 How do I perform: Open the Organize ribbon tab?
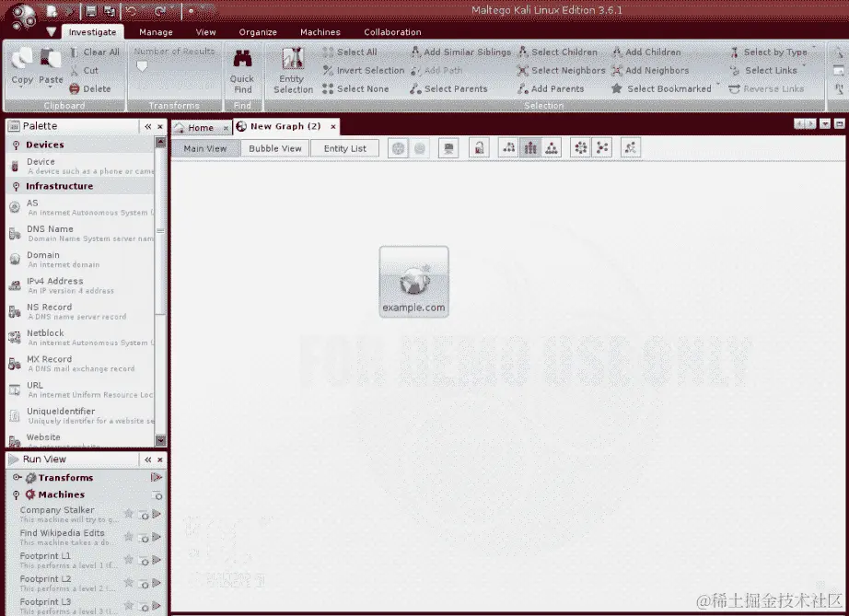tap(258, 32)
